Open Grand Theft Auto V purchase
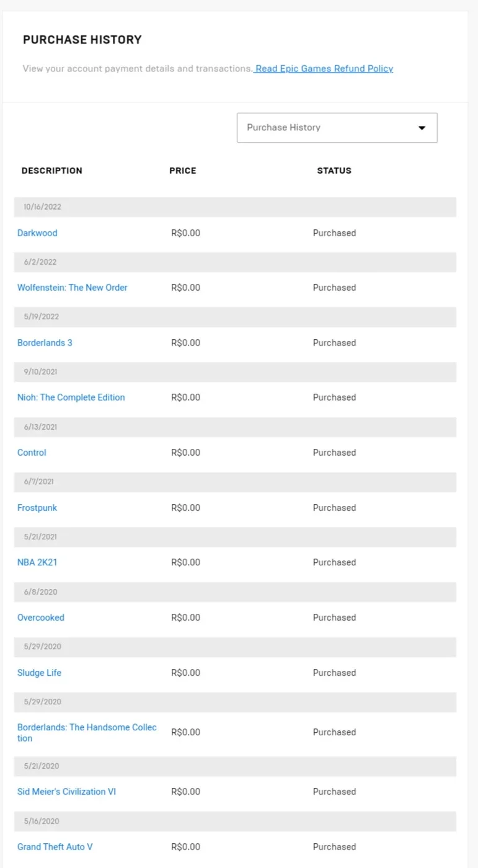478x868 pixels. click(55, 847)
